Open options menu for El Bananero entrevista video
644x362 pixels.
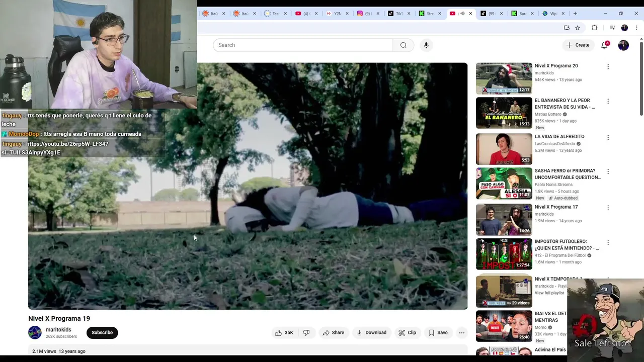pos(608,101)
